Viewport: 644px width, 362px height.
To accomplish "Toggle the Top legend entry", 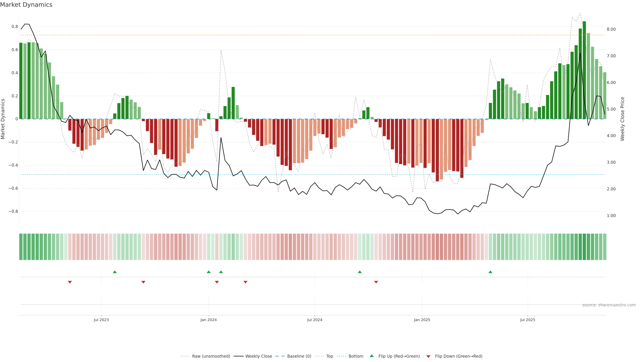I will point(330,356).
